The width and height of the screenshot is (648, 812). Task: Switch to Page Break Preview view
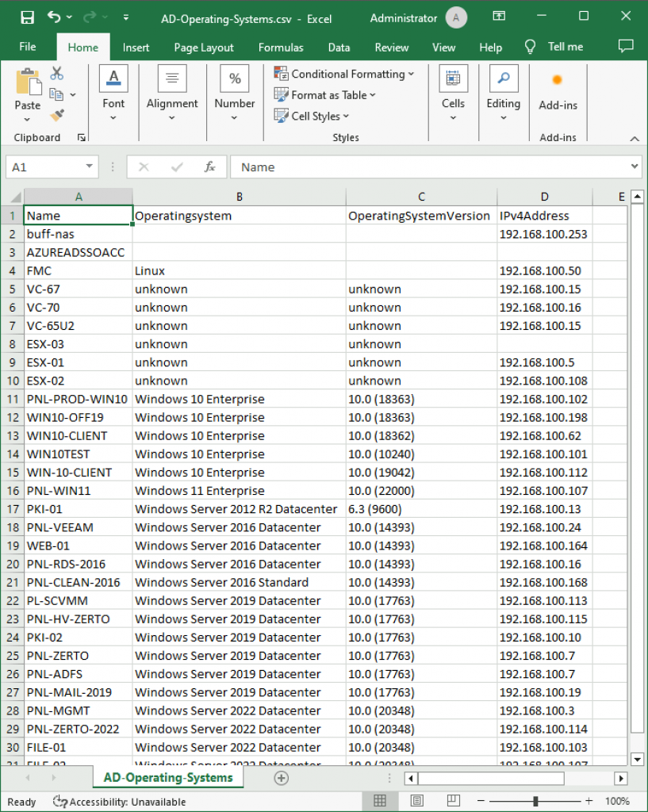(453, 801)
